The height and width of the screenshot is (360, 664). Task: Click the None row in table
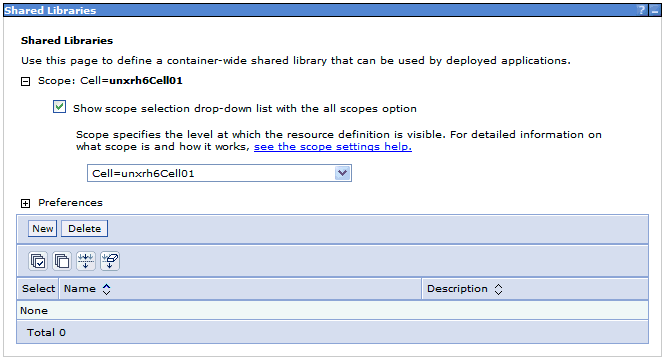(332, 310)
